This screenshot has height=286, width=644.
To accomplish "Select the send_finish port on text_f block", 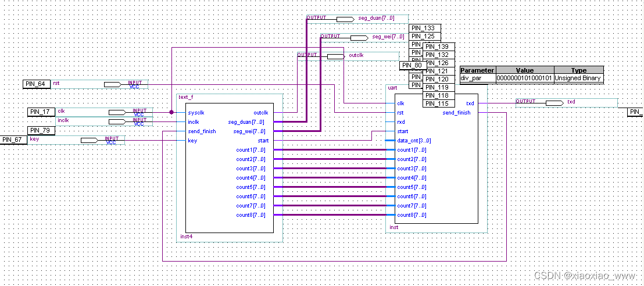I will [202, 131].
